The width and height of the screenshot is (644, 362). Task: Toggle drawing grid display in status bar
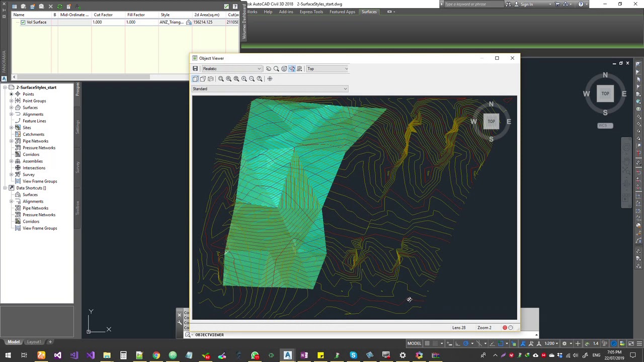click(x=427, y=343)
